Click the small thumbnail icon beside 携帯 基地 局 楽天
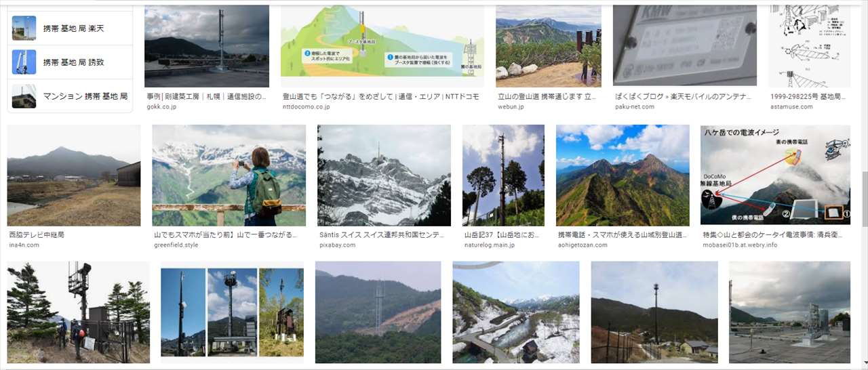 24,28
